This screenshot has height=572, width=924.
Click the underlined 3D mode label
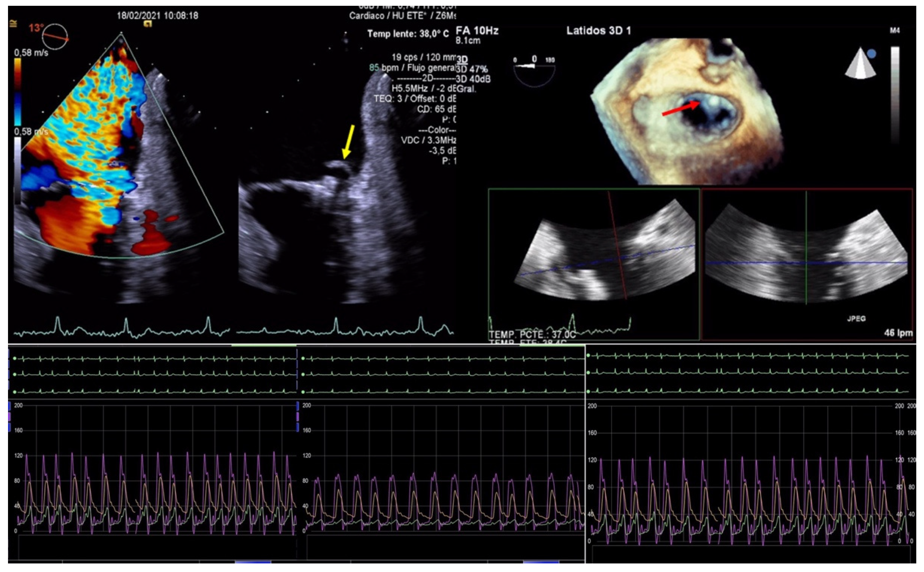tap(462, 60)
